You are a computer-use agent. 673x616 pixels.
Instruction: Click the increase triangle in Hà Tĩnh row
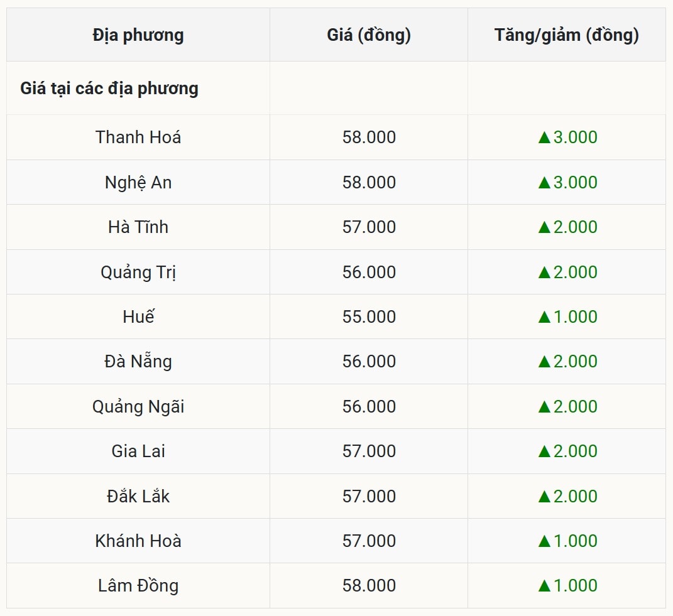click(544, 227)
